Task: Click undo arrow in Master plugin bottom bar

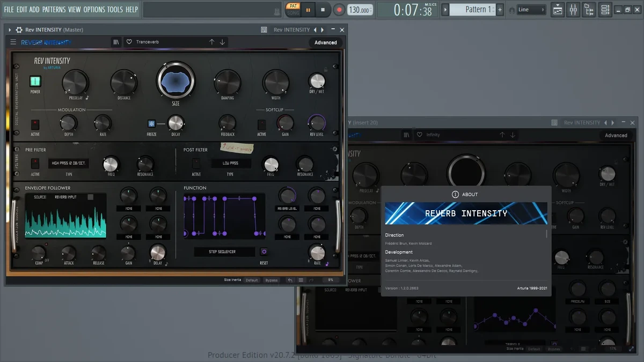Action: click(x=290, y=280)
